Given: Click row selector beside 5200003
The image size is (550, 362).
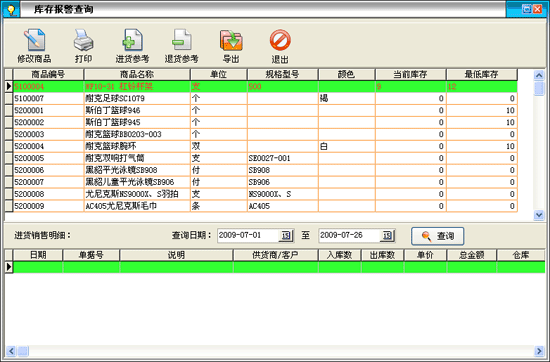Looking at the screenshot, I should pyautogui.click(x=8, y=134).
